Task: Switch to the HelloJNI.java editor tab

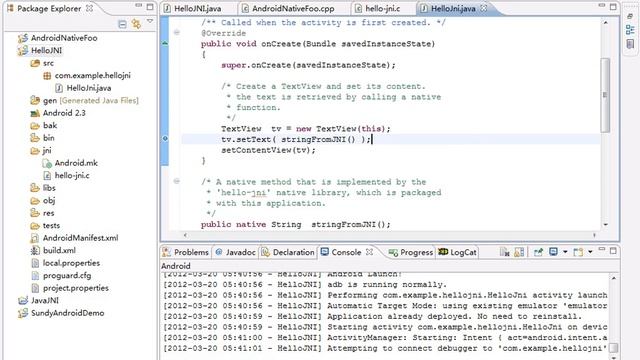Action: coord(198,8)
